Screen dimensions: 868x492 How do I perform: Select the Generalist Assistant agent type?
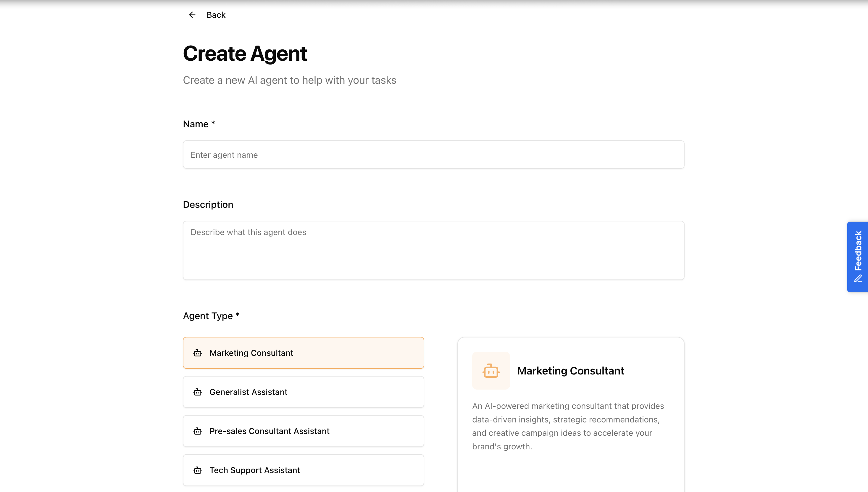coord(303,392)
